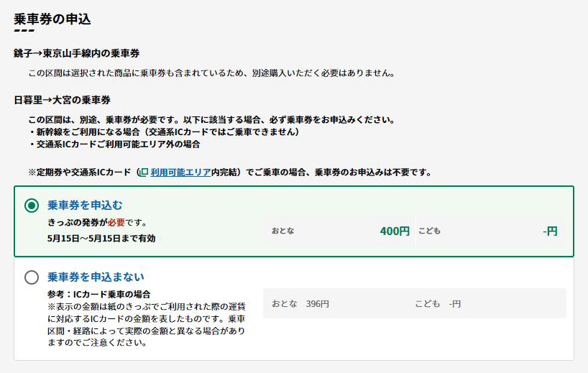Viewport: 588px width, 373px height.
Task: Click the adult fare 400円 amount
Action: coord(395,231)
